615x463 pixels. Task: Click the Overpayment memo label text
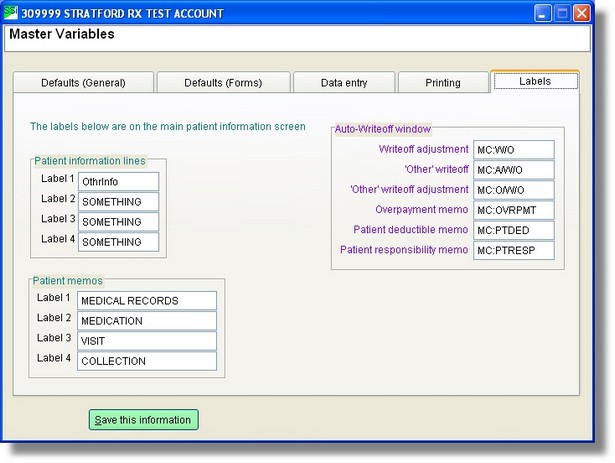click(422, 210)
